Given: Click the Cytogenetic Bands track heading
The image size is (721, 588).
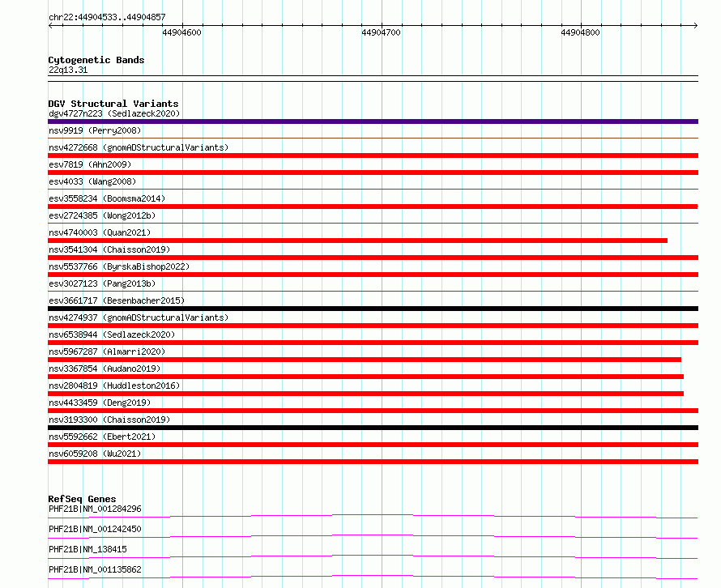Looking at the screenshot, I should click(96, 60).
